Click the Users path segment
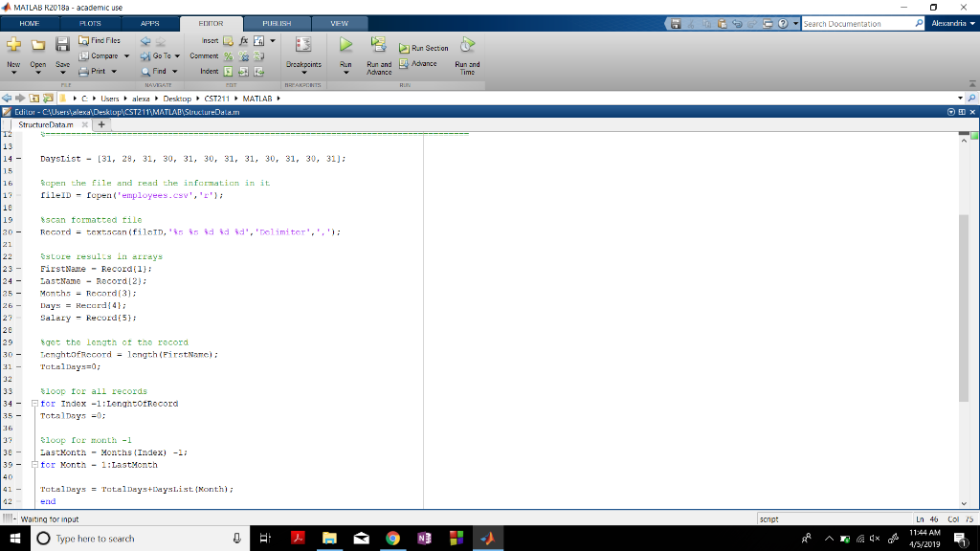The width and height of the screenshot is (980, 551). (x=110, y=99)
